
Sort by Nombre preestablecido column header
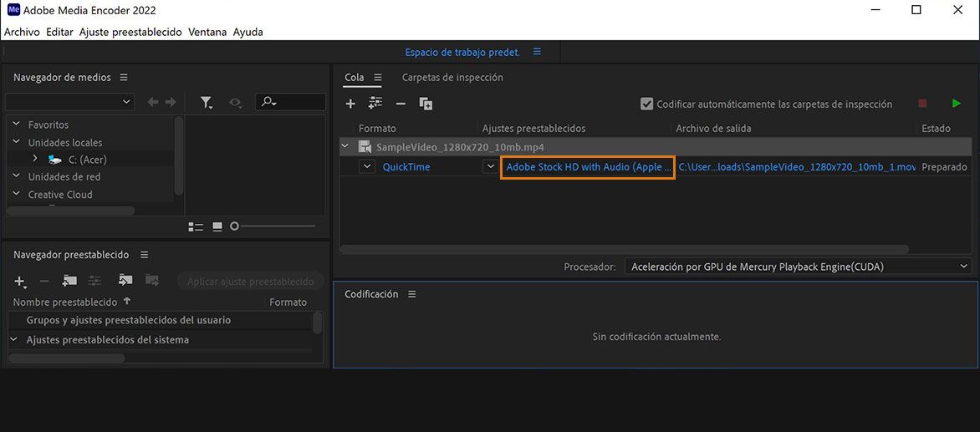65,302
